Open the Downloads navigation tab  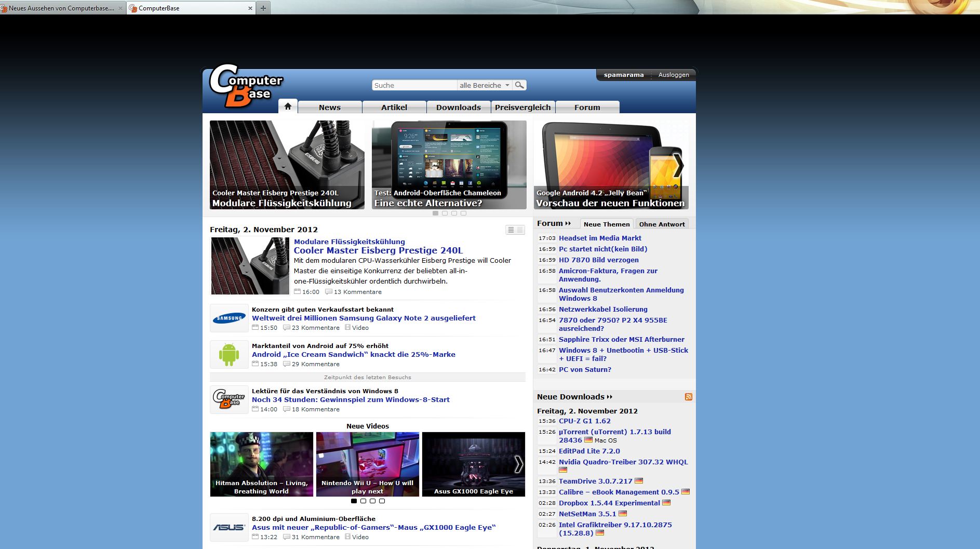(x=459, y=107)
